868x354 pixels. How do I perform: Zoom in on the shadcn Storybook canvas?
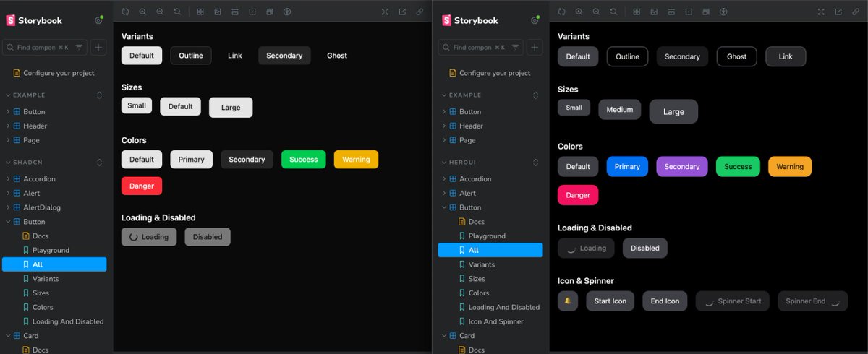pyautogui.click(x=142, y=12)
